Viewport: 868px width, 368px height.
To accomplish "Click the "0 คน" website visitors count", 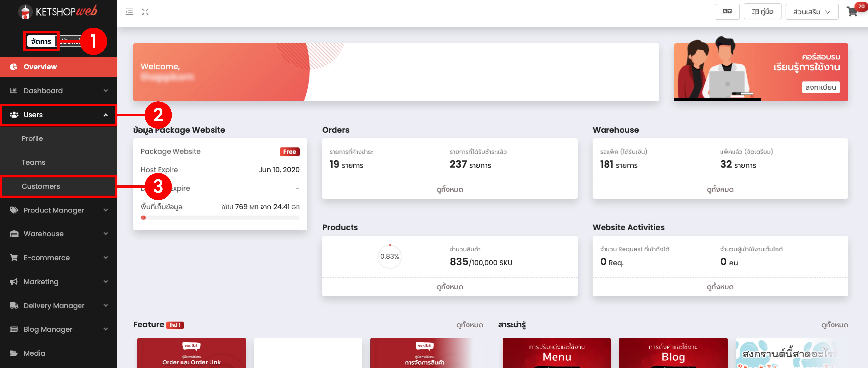I will coord(729,262).
